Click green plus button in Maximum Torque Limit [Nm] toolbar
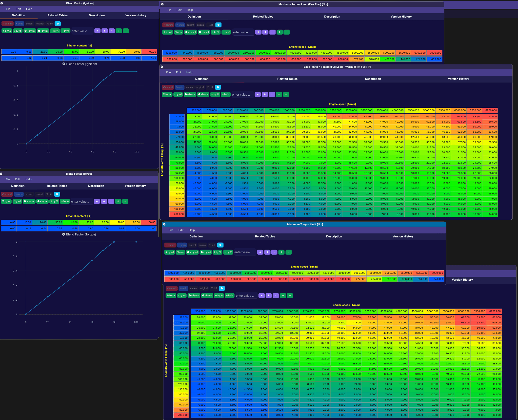The height and width of the screenshot is (420, 518). tap(281, 252)
